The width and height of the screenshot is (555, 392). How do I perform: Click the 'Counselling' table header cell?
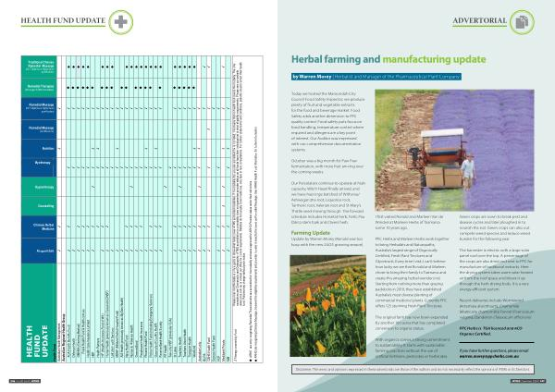[x=39, y=206]
